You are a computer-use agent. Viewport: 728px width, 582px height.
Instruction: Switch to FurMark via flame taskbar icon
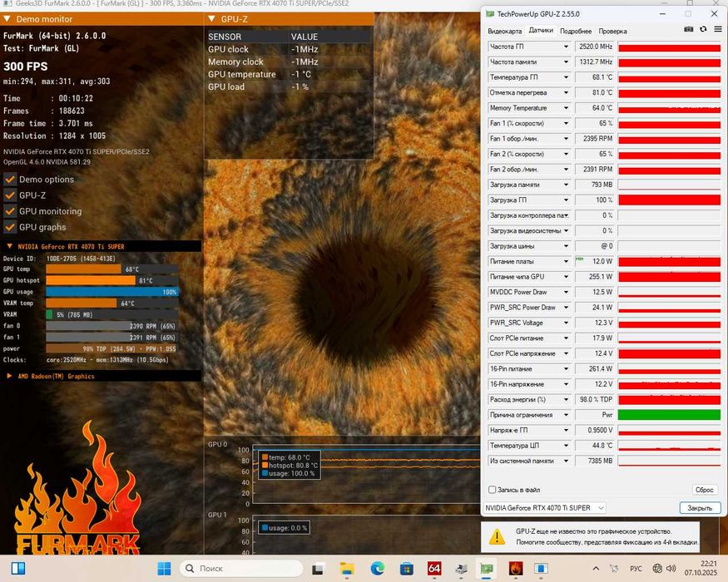coord(515,568)
